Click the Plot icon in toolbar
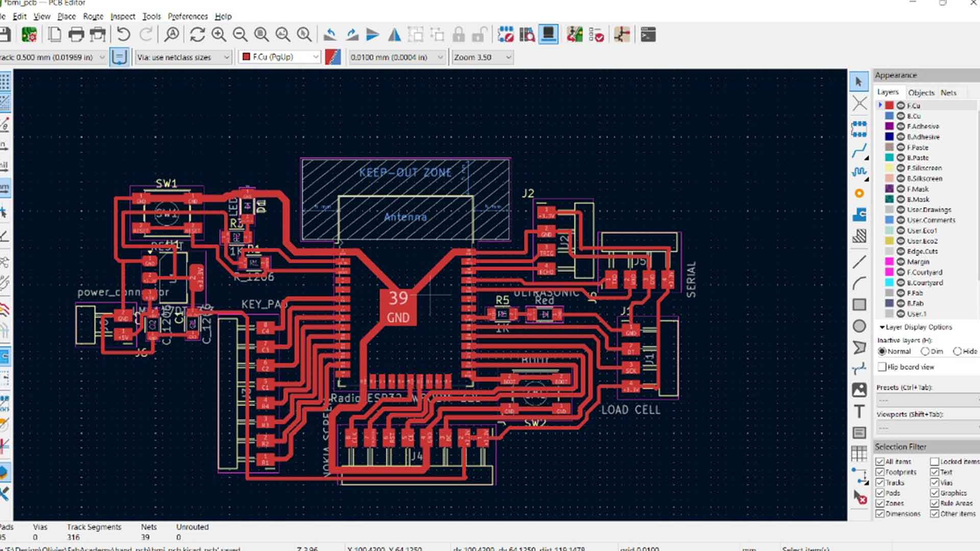 coord(97,35)
